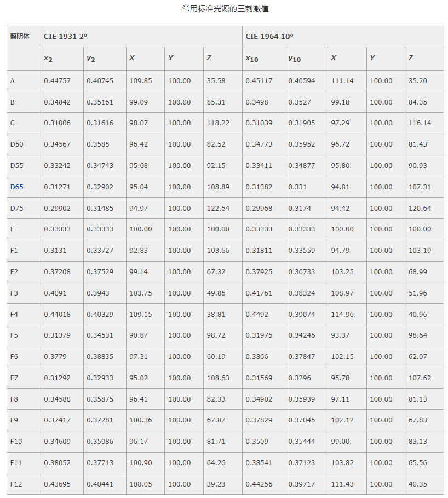Click the 122.64 value in row D75
The height and width of the screenshot is (498, 448).
point(218,208)
